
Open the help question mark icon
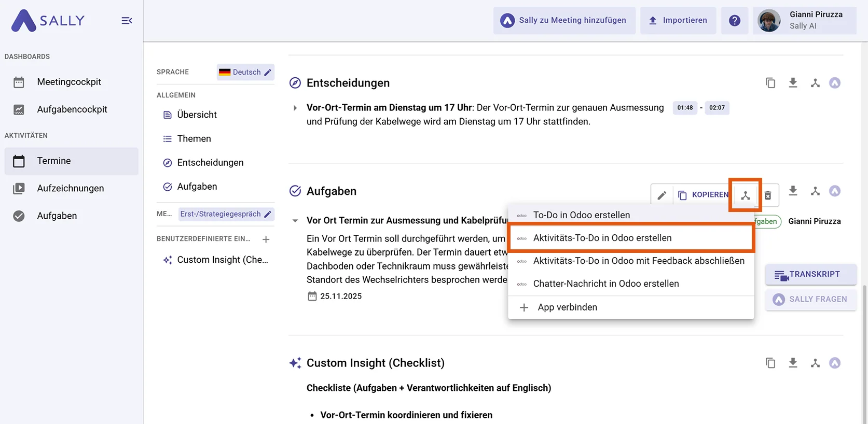pos(735,21)
